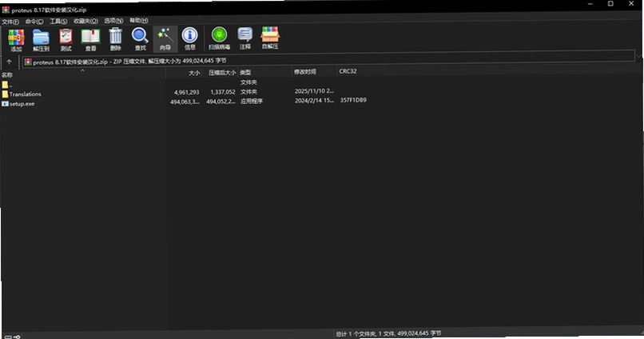The image size is (644, 339).
Task: Open the Favorites (收藏夹) menu
Action: (x=85, y=21)
